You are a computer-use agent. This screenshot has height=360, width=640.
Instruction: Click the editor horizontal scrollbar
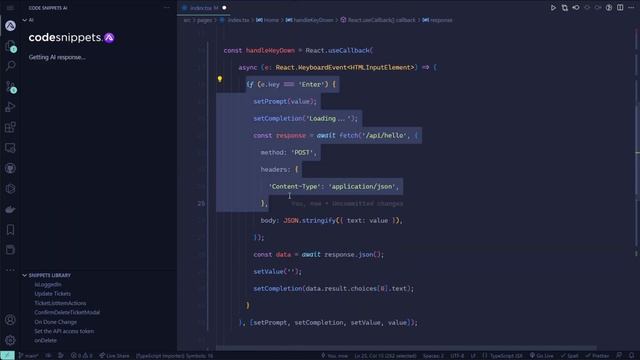(x=406, y=348)
